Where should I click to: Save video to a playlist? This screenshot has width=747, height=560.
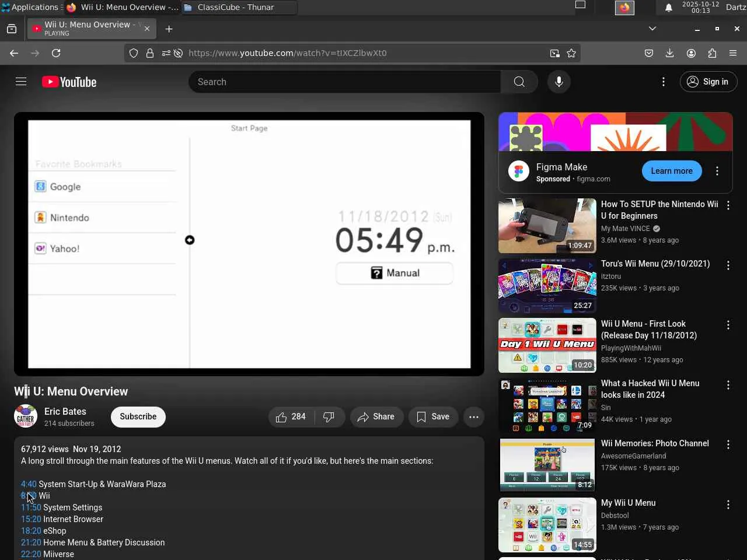point(433,416)
